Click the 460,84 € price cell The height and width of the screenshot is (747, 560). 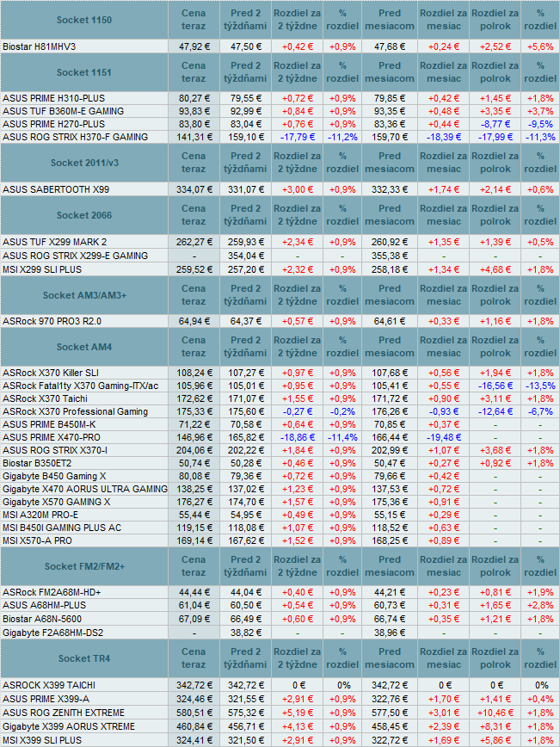click(194, 726)
